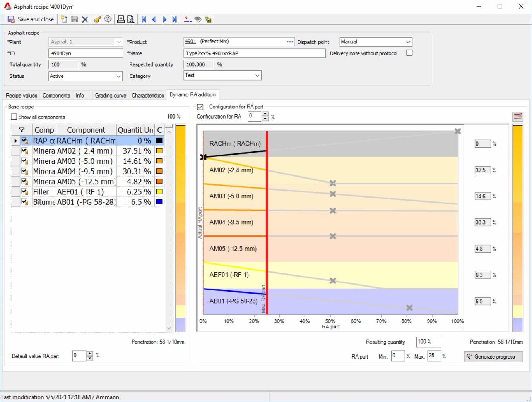Click the yellow color swatch of AEF01 row

tap(159, 192)
